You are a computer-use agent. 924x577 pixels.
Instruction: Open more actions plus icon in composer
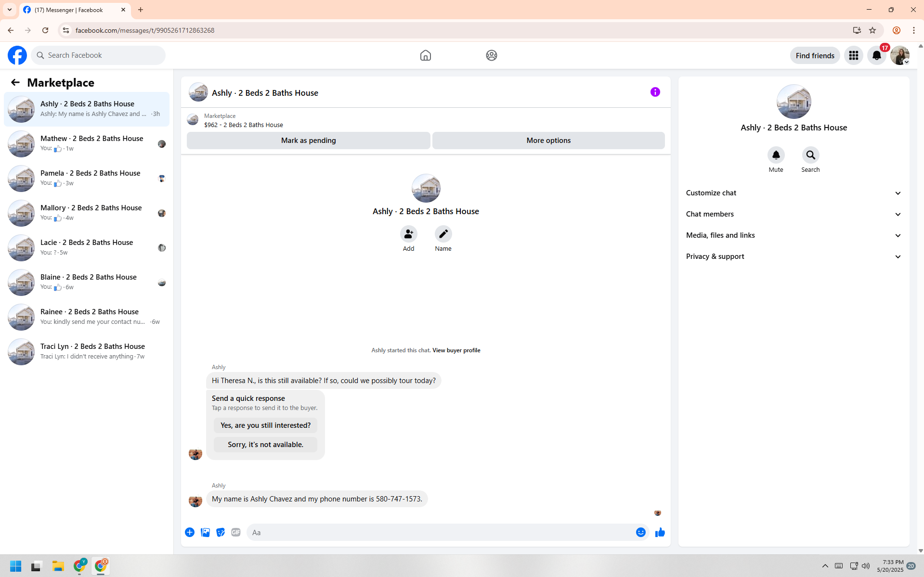pyautogui.click(x=190, y=532)
